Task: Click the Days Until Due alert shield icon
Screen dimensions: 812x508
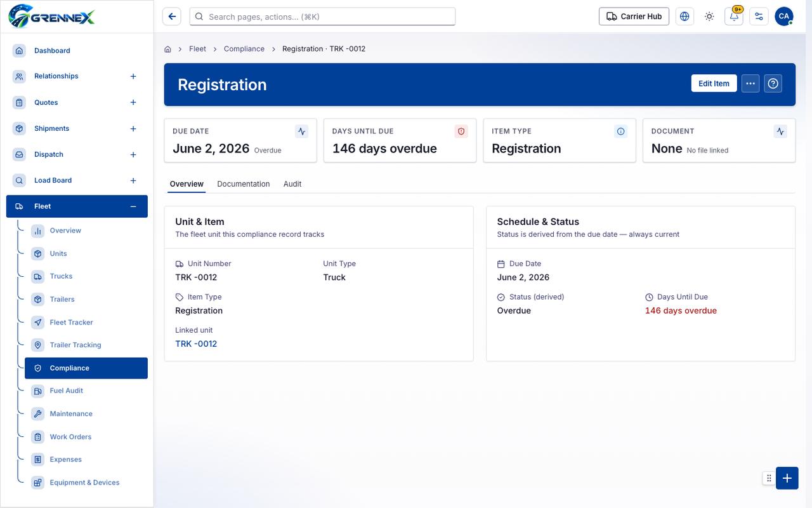Action: click(461, 131)
